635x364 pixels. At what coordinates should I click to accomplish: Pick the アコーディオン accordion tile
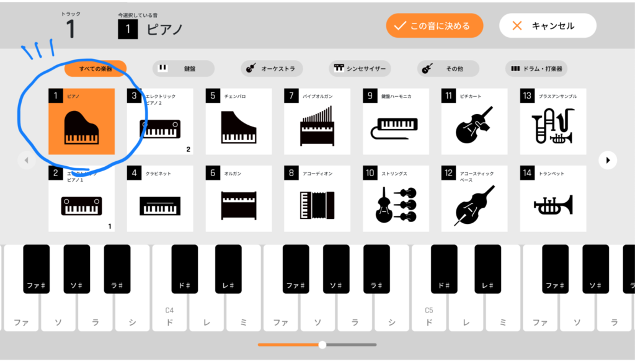pos(317,198)
